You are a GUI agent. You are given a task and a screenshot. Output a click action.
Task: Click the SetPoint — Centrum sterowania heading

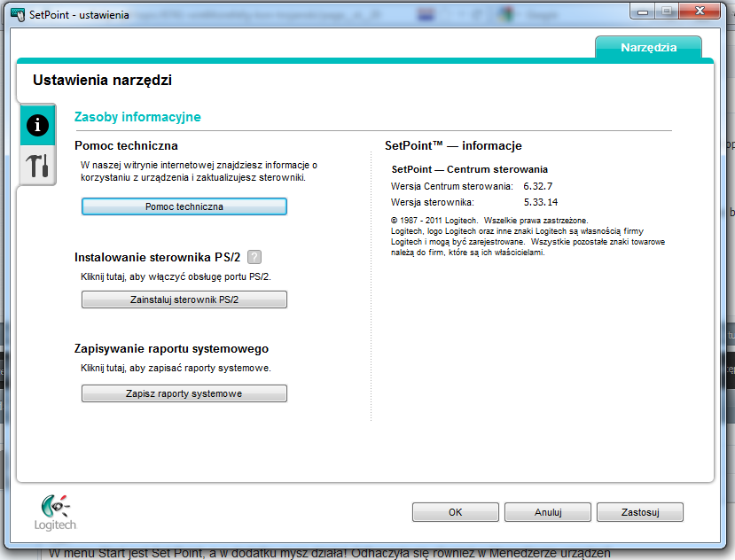470,169
